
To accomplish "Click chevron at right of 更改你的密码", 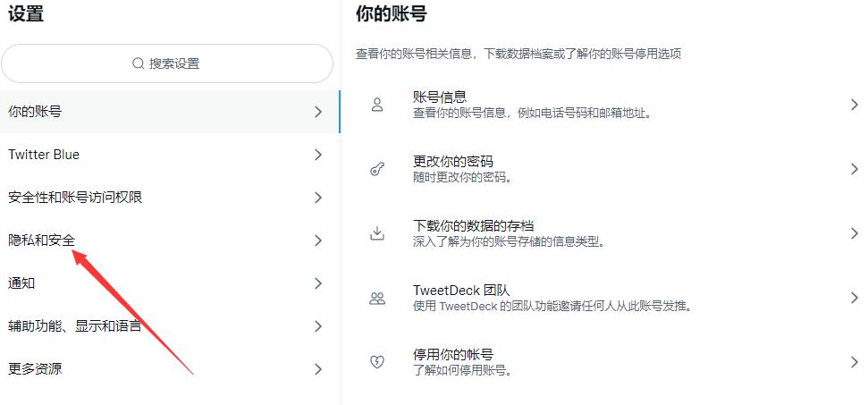I will coord(855,169).
